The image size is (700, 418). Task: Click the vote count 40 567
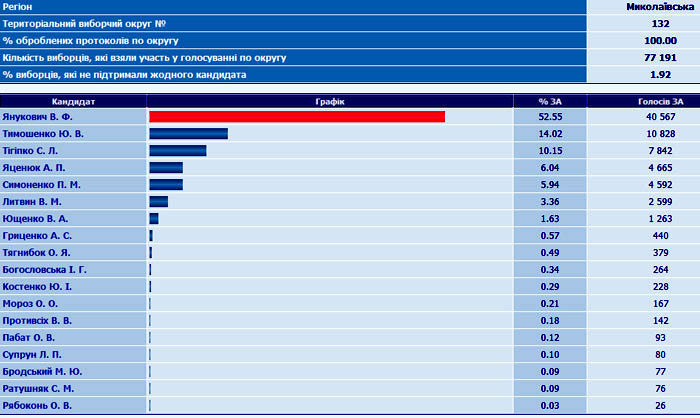[x=659, y=117]
